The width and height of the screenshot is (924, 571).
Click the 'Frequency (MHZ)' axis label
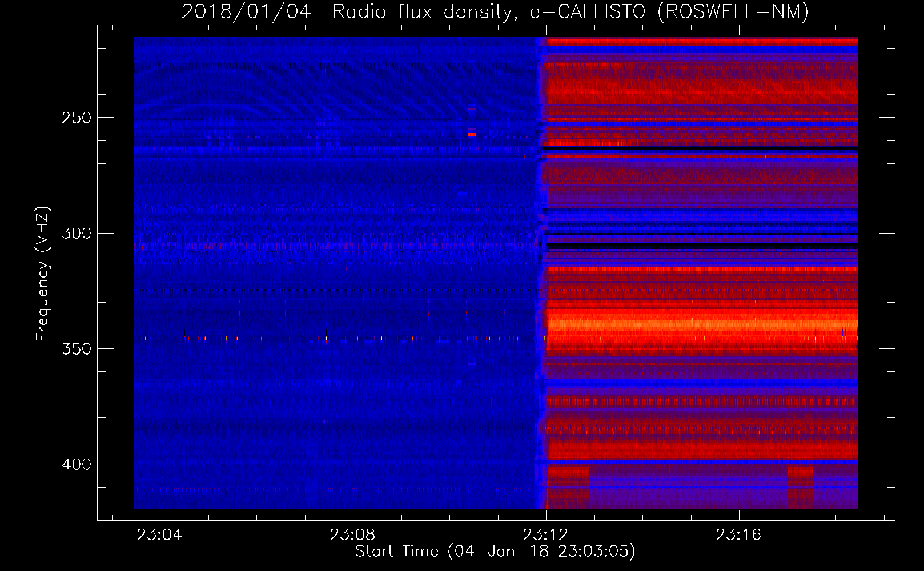43,274
